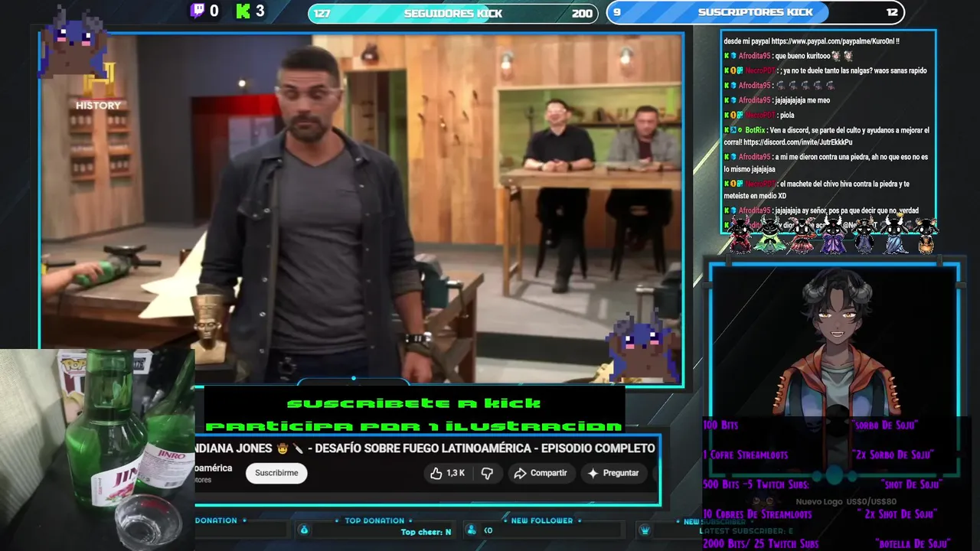The image size is (980, 551).
Task: Click the 'suscribete a kick' green banner text
Action: (x=413, y=403)
